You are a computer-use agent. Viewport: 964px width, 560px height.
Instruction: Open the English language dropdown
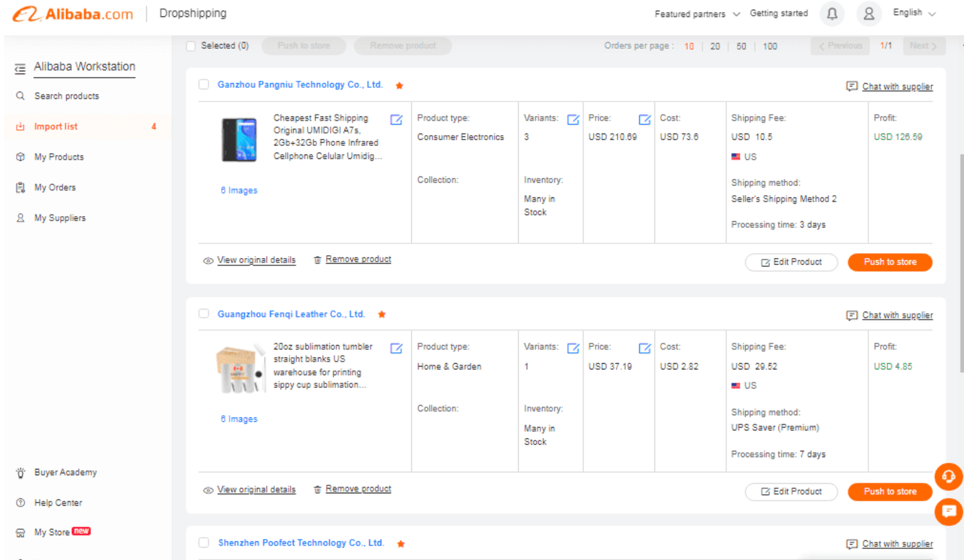click(x=914, y=13)
